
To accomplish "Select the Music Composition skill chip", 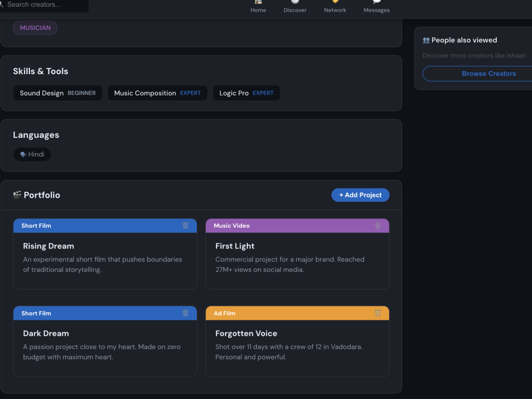I will [x=157, y=93].
